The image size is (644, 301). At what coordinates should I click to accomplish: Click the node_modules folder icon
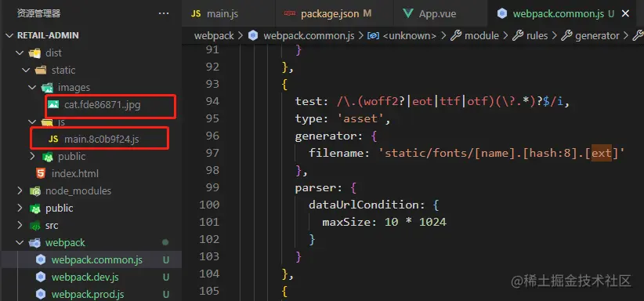click(x=34, y=191)
